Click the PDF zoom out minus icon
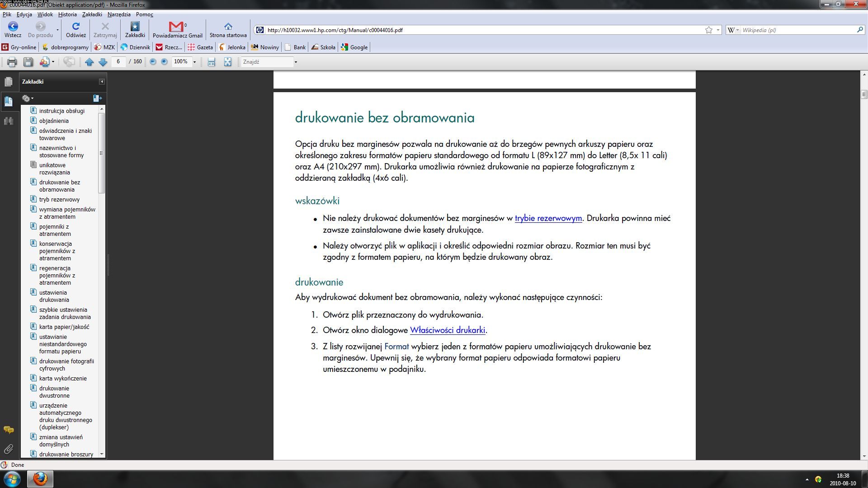 tap(153, 61)
